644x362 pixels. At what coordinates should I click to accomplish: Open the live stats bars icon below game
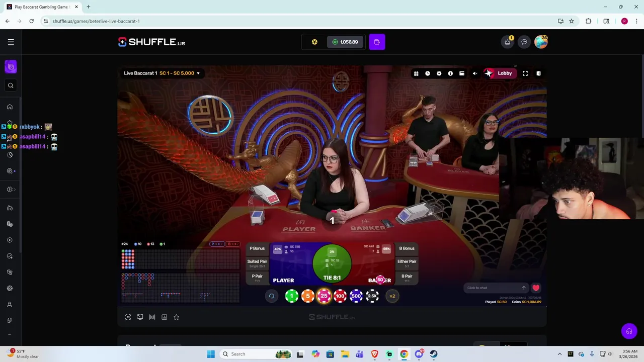tap(152, 317)
